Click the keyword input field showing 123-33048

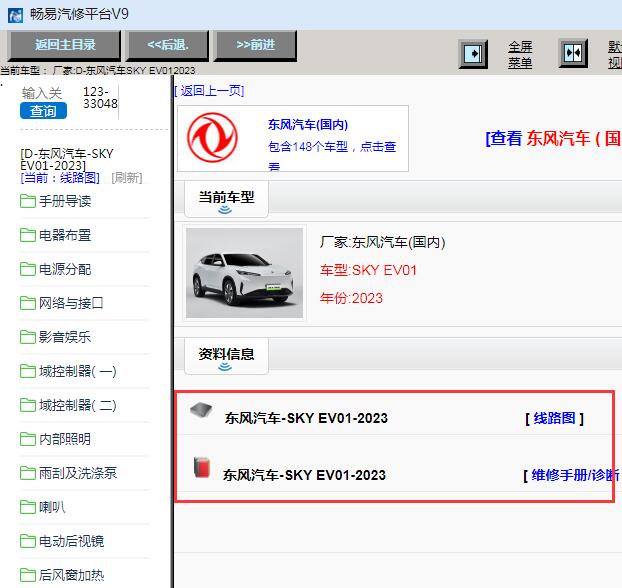click(100, 98)
